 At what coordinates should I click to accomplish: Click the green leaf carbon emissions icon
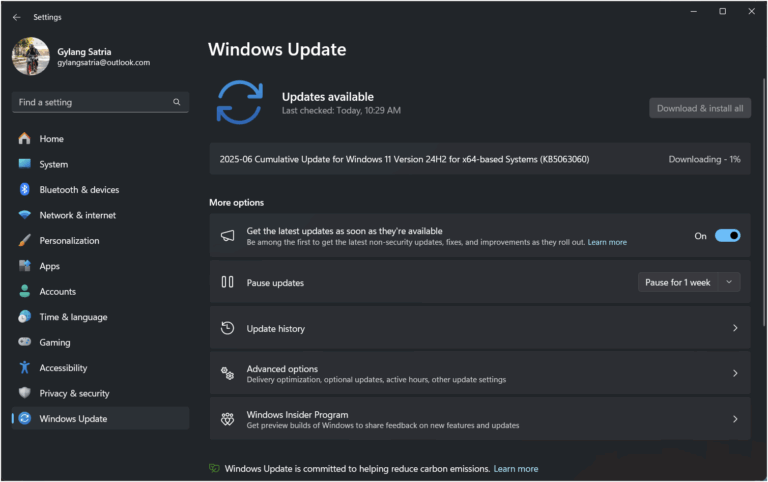pos(214,468)
